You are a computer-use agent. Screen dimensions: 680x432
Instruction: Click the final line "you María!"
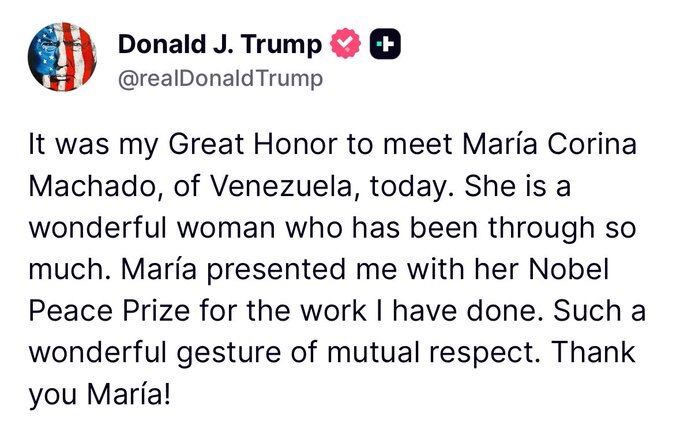(100, 394)
